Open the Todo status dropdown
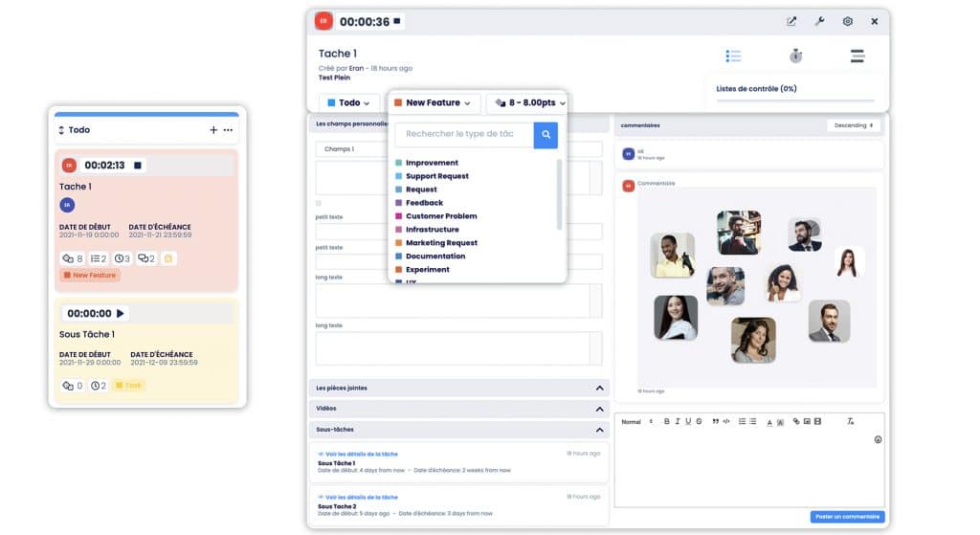 tap(348, 103)
